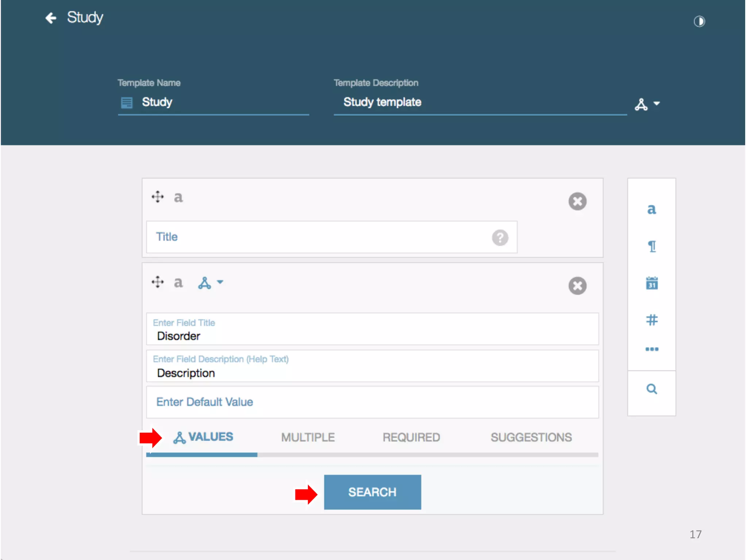Add a text field from sidebar

(x=651, y=209)
